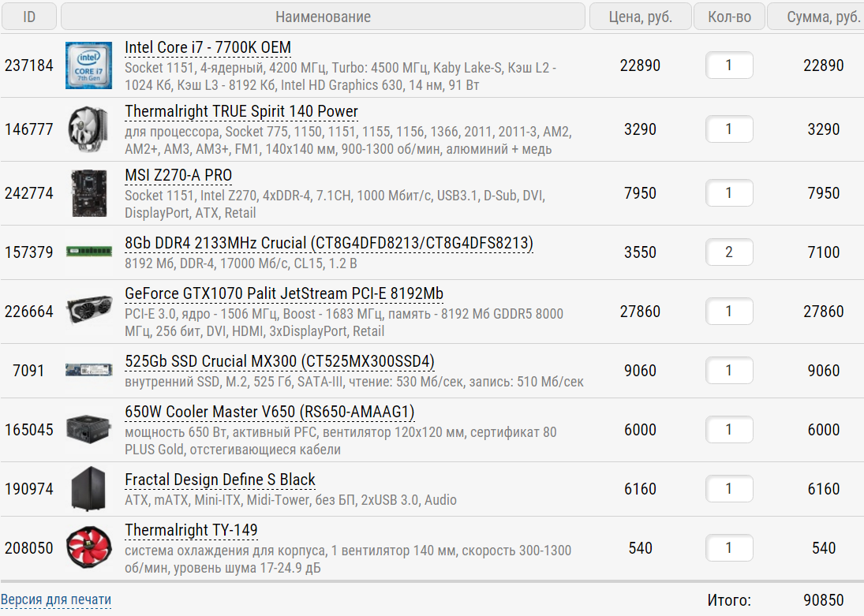
Task: Click the ID value 226664
Action: tap(29, 312)
